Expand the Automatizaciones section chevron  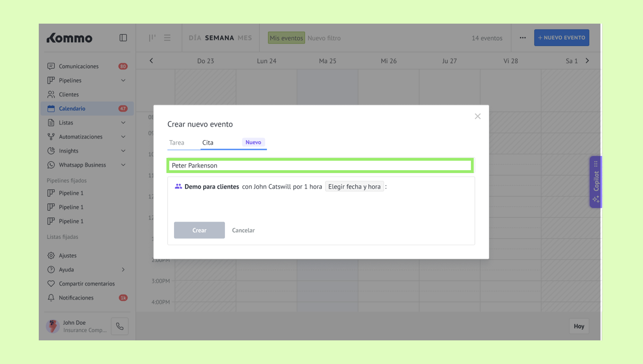pos(123,137)
